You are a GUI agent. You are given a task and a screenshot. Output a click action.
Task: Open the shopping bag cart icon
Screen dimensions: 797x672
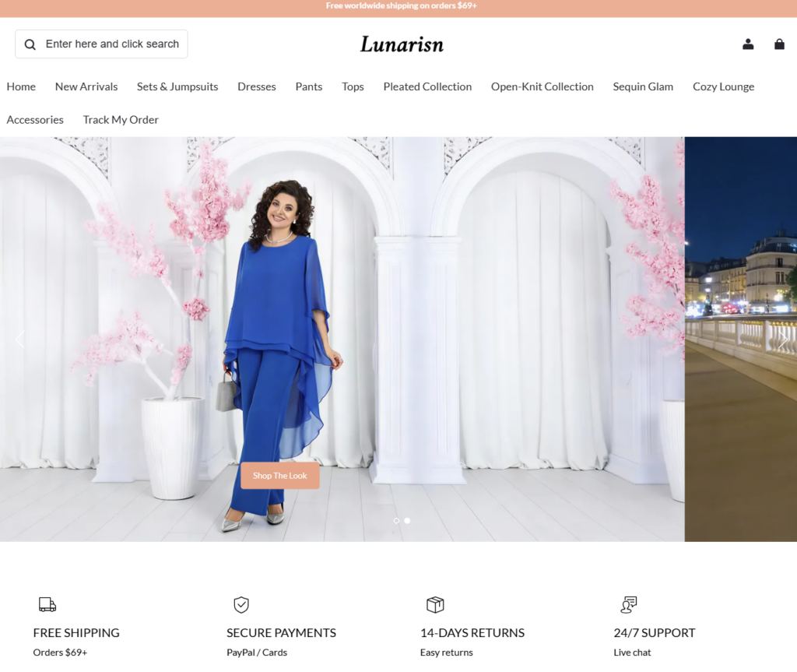[779, 44]
